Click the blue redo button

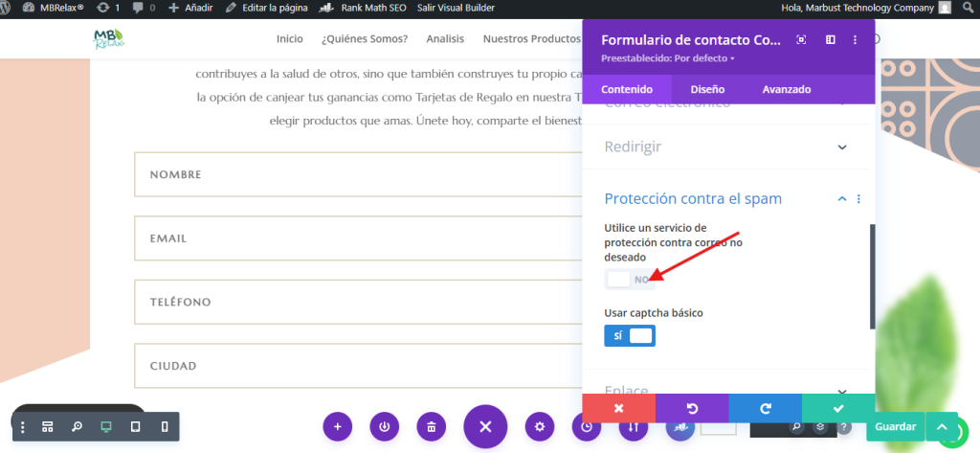(x=765, y=409)
